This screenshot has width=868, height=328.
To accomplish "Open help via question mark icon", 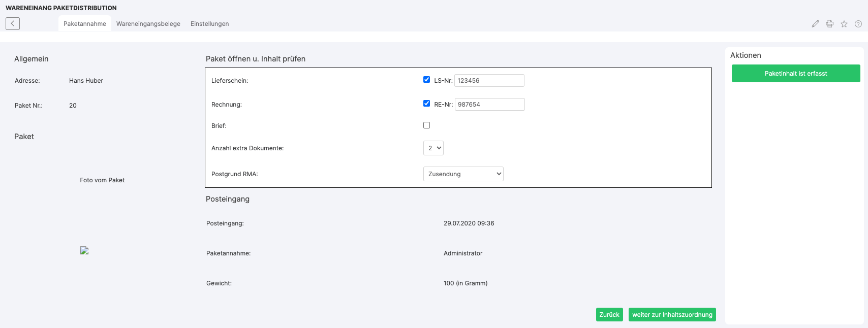I will pos(858,24).
